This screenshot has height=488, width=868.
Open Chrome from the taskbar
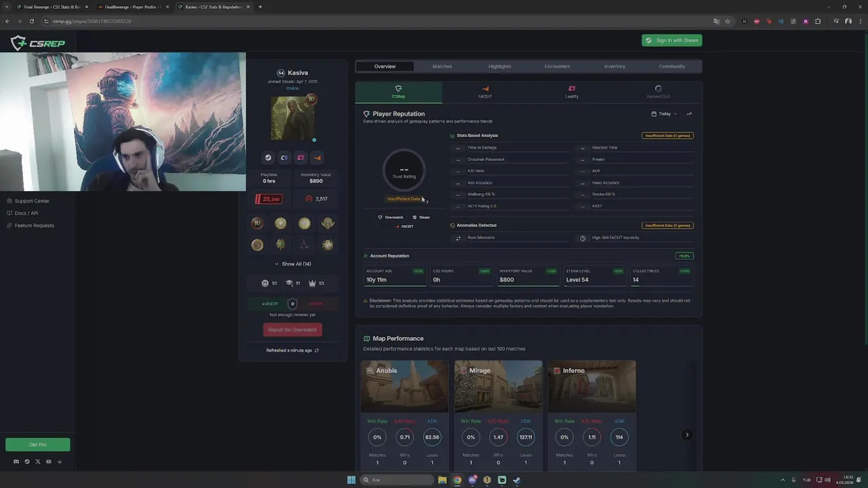point(457,480)
